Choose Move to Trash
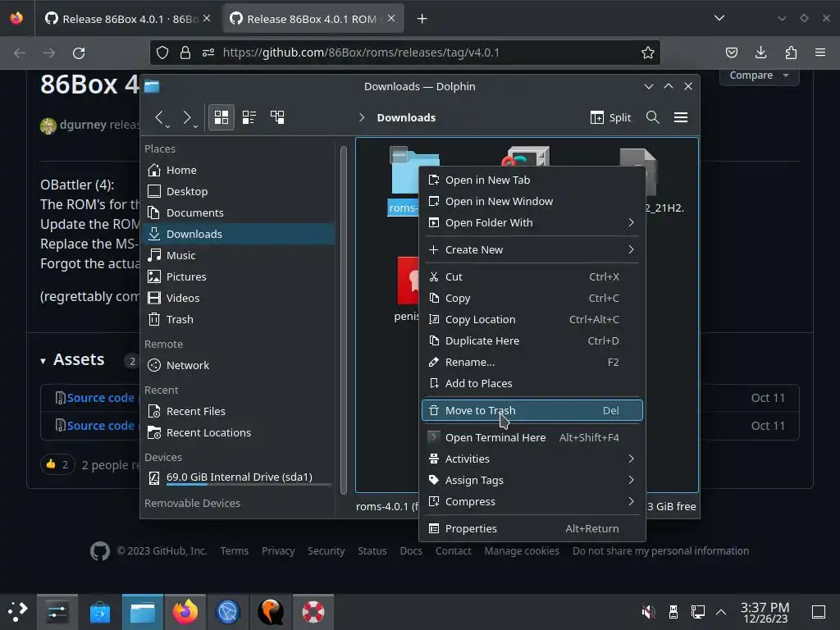840x630 pixels. click(x=532, y=410)
